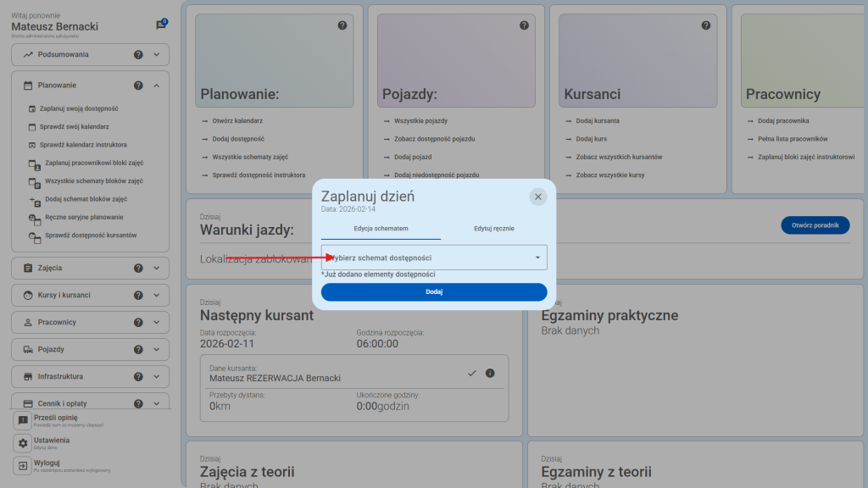Click the Zajęcia notebook icon
Viewport: 868px width, 488px height.
tap(29, 268)
